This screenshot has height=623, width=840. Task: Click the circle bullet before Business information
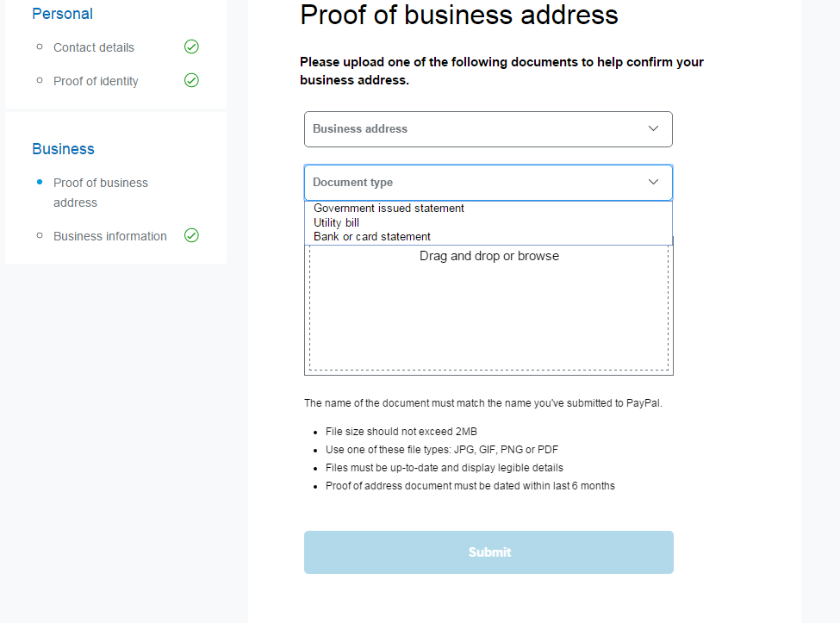click(x=40, y=235)
